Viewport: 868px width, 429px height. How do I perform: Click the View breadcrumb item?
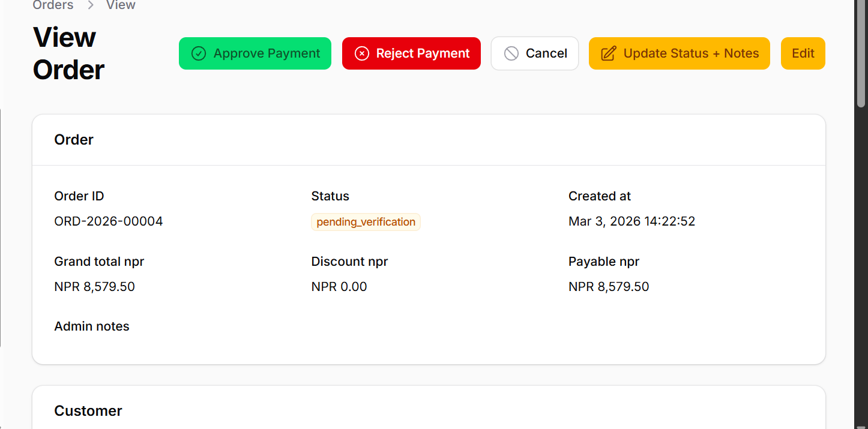pos(121,5)
